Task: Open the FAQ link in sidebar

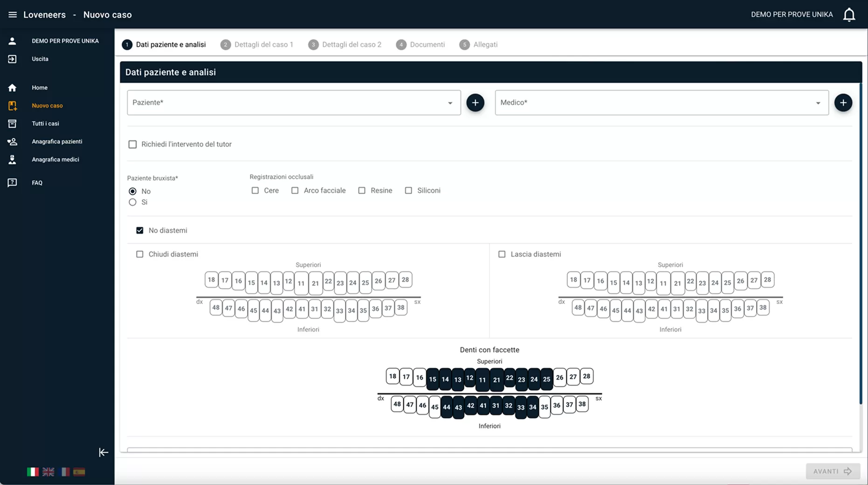Action: coord(37,183)
